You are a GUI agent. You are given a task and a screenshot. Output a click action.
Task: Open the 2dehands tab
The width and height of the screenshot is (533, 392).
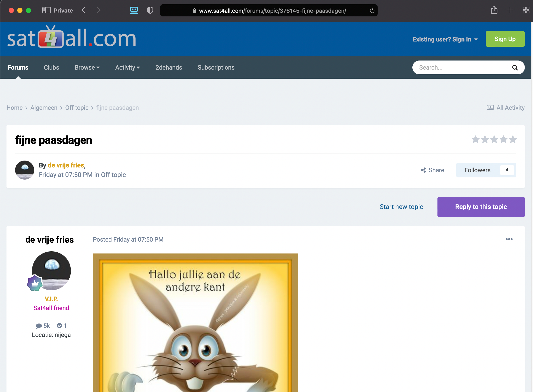169,68
